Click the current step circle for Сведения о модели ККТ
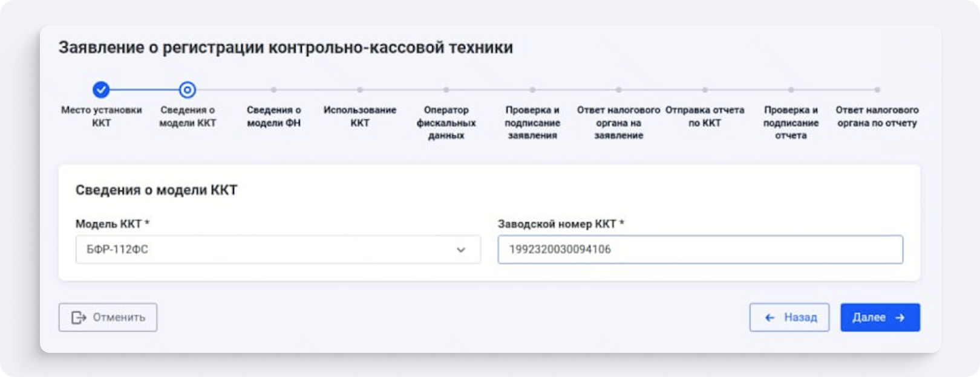Image resolution: width=980 pixels, height=377 pixels. coord(188,90)
